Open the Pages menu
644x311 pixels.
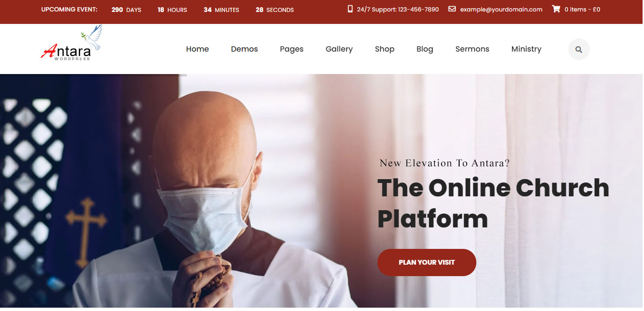coord(291,49)
